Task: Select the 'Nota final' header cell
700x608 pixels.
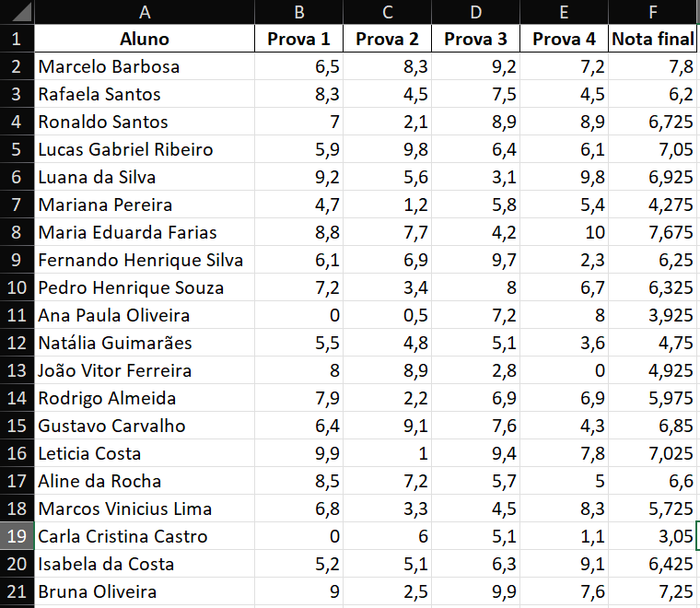Action: pos(653,39)
